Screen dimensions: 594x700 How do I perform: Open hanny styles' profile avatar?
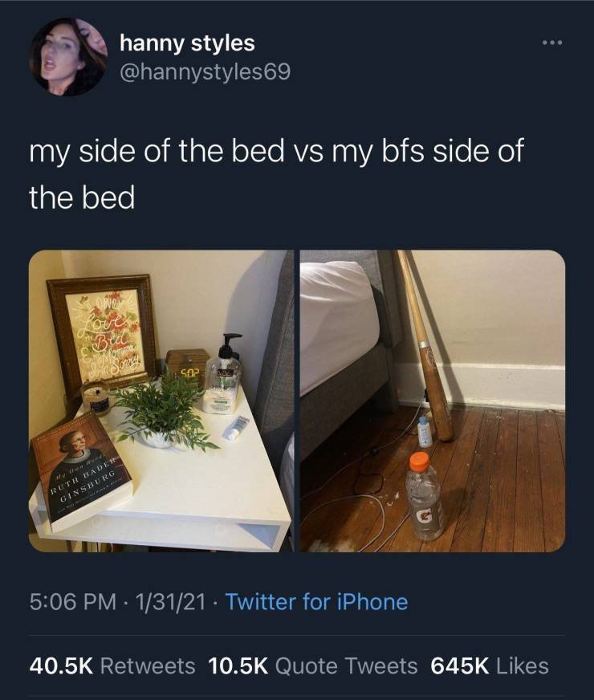[68, 57]
